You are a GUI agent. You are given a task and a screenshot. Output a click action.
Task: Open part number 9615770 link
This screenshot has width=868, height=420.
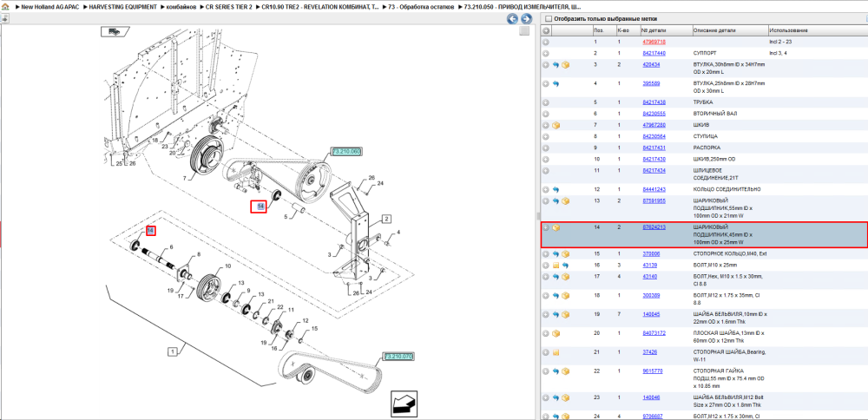(x=652, y=371)
